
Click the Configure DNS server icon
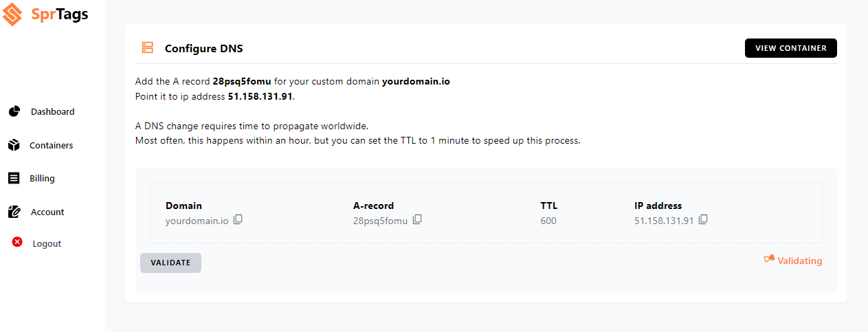[x=147, y=48]
